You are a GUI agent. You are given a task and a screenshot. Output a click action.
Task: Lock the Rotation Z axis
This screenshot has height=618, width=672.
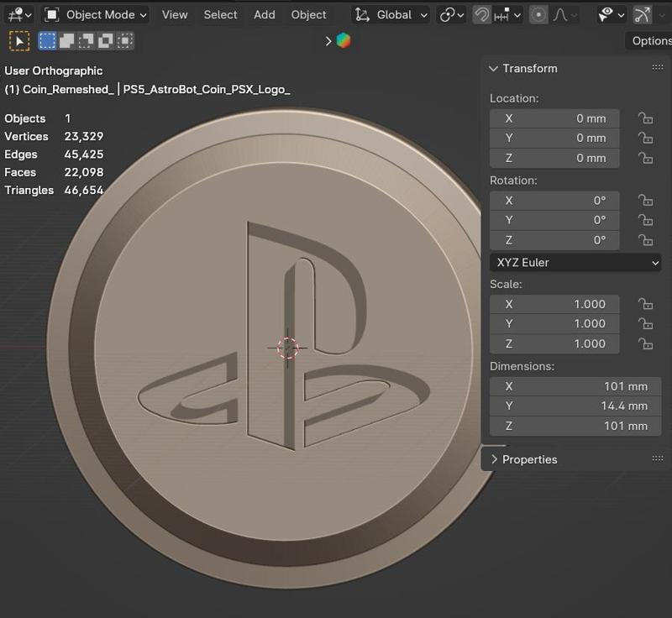(x=645, y=240)
